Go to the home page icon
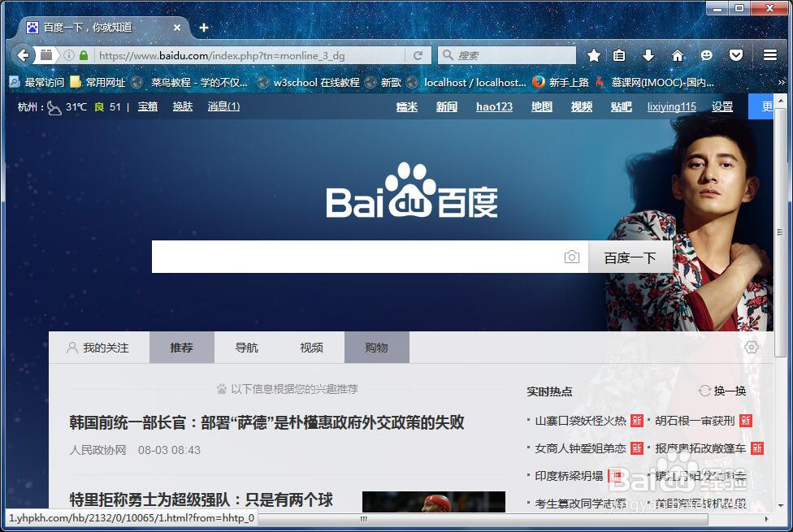Screen dimensions: 793x532 [678, 55]
